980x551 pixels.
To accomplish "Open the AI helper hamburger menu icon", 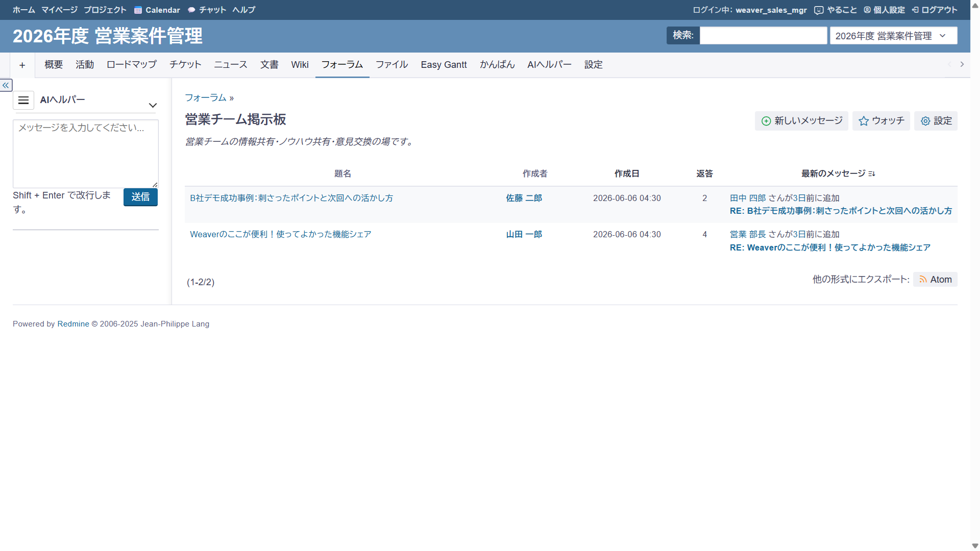I will pos(23,100).
